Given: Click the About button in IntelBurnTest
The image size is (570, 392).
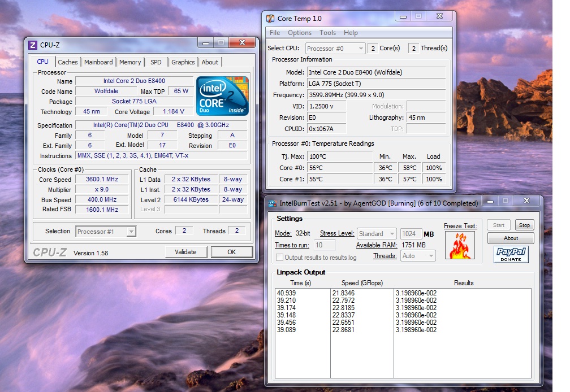Looking at the screenshot, I should [x=511, y=238].
